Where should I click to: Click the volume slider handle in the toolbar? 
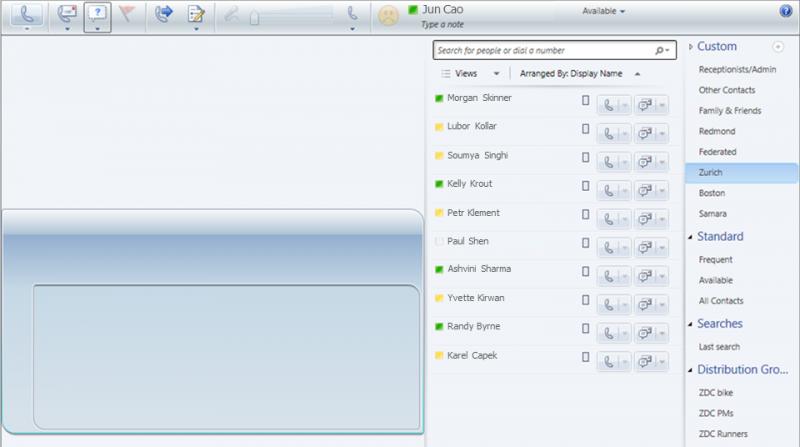(x=255, y=18)
